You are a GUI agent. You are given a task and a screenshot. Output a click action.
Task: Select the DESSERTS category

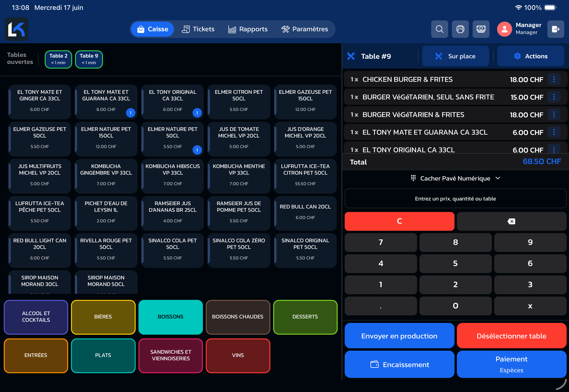click(x=305, y=317)
